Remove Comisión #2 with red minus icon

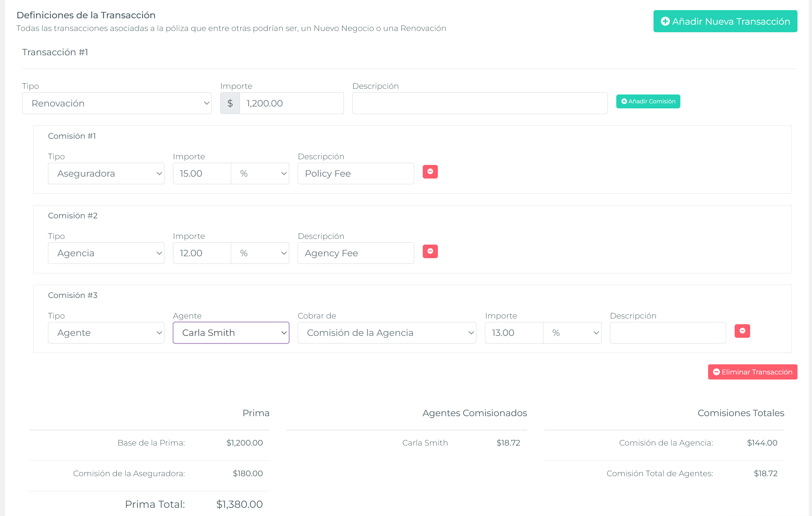tap(430, 252)
